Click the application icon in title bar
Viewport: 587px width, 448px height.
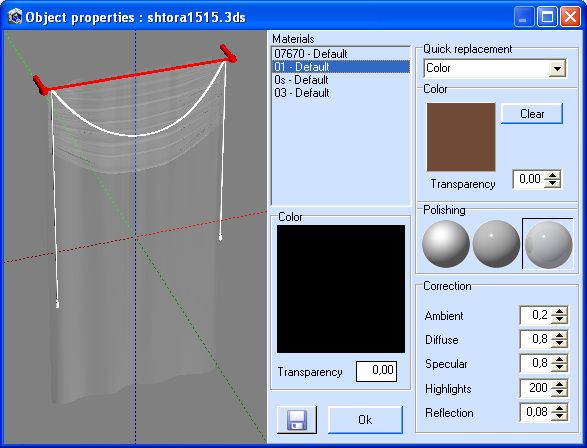click(x=15, y=17)
